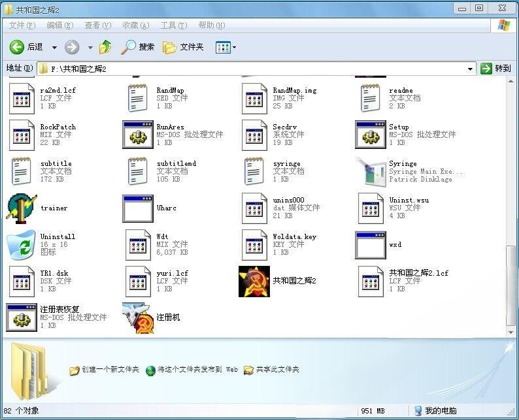Select the RandMap SED file icon

point(138,98)
